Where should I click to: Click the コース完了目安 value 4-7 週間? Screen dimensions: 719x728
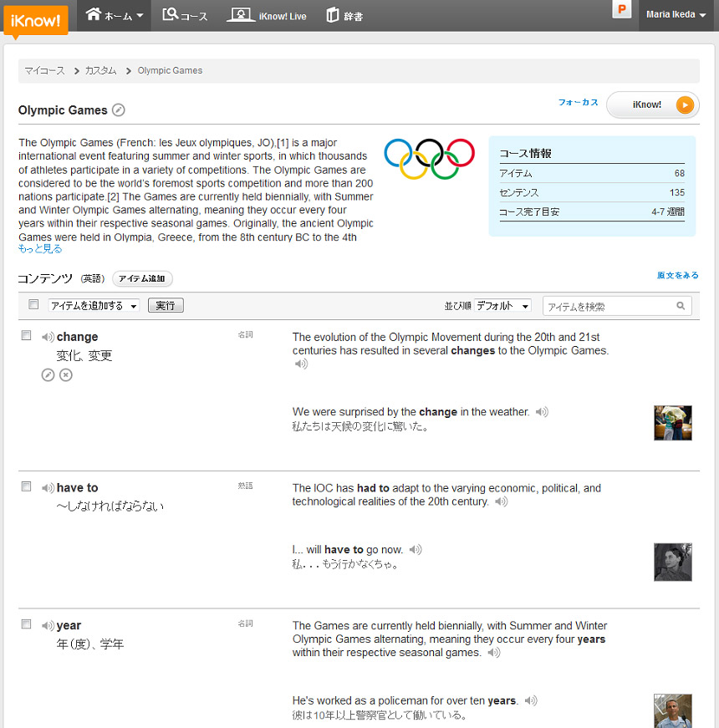[668, 211]
